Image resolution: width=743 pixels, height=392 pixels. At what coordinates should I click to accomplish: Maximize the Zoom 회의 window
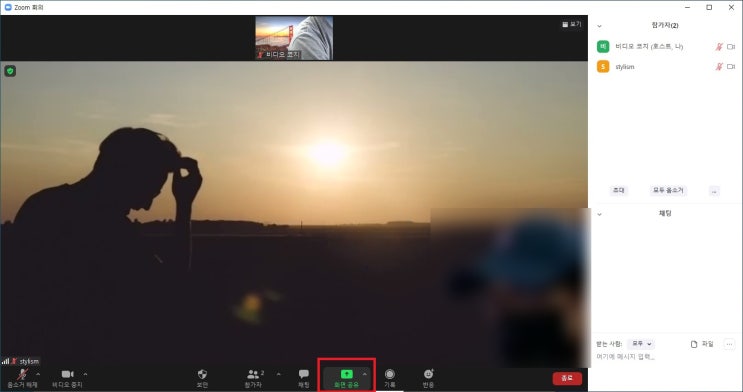[709, 7]
